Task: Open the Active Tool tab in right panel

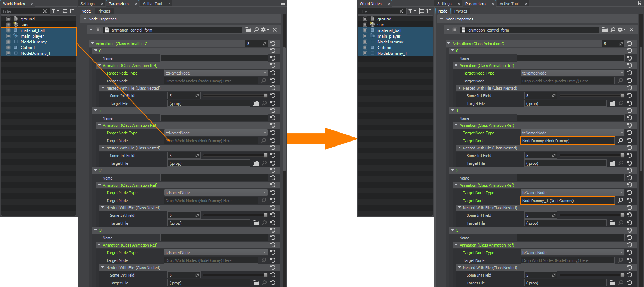Action: click(x=509, y=4)
